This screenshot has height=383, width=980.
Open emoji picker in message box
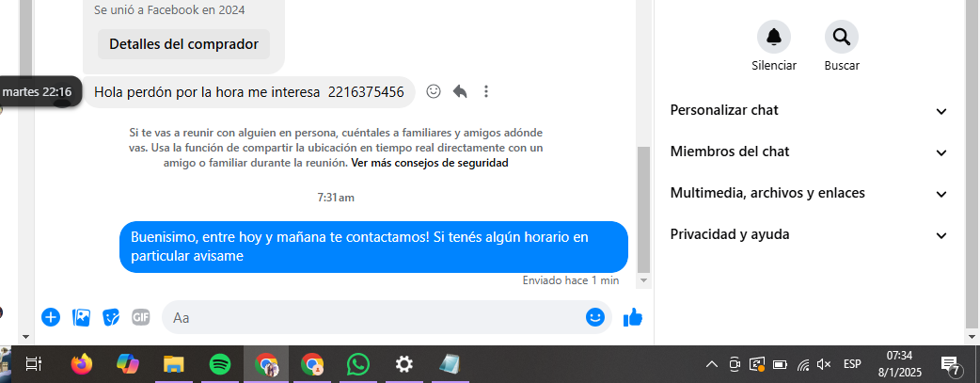pyautogui.click(x=595, y=317)
